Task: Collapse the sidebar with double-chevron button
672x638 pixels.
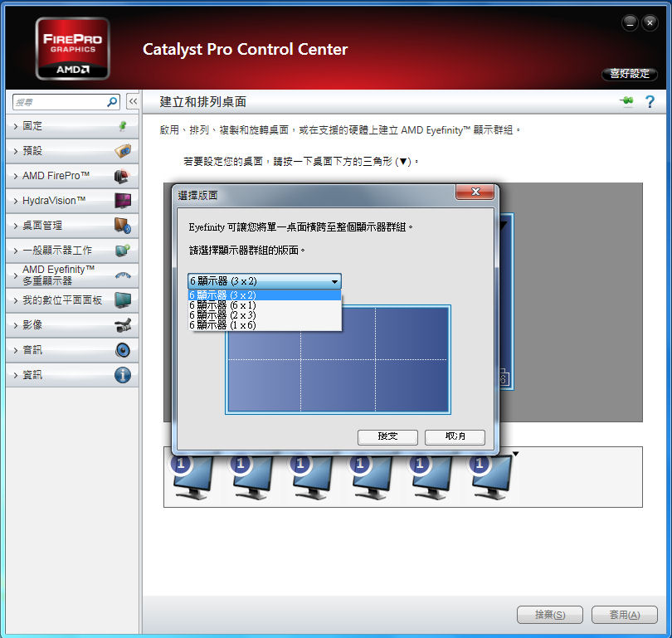Action: tap(133, 101)
